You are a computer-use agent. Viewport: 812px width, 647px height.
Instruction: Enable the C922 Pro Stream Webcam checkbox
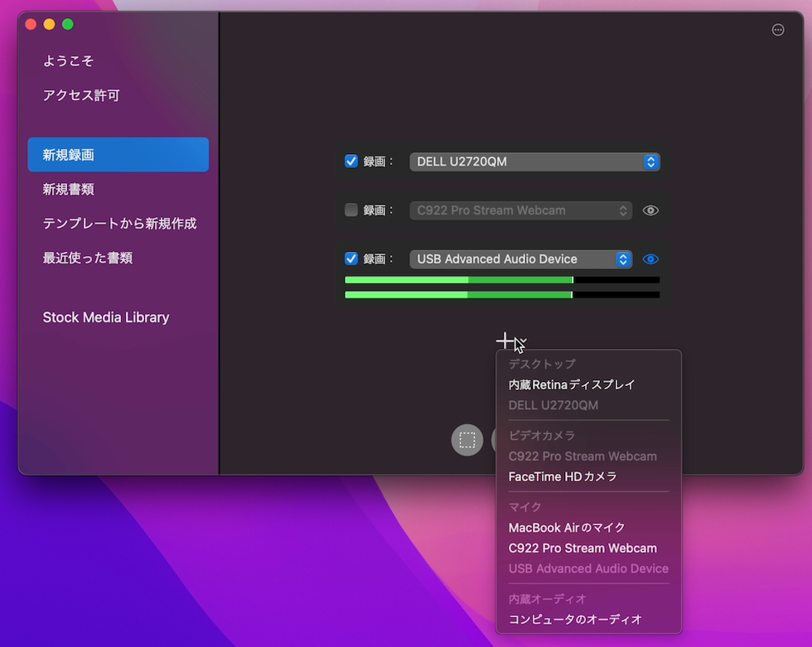click(x=351, y=210)
